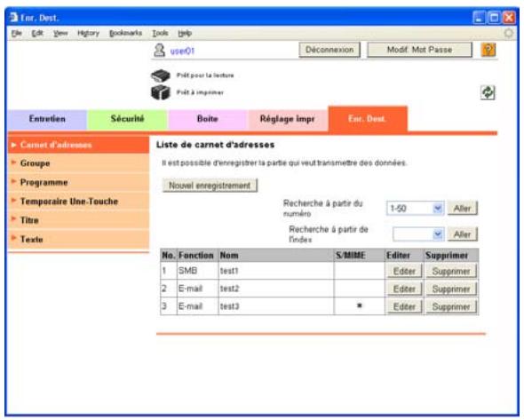524x420 pixels.
Task: Switch to the Boîte tab
Action: point(208,119)
